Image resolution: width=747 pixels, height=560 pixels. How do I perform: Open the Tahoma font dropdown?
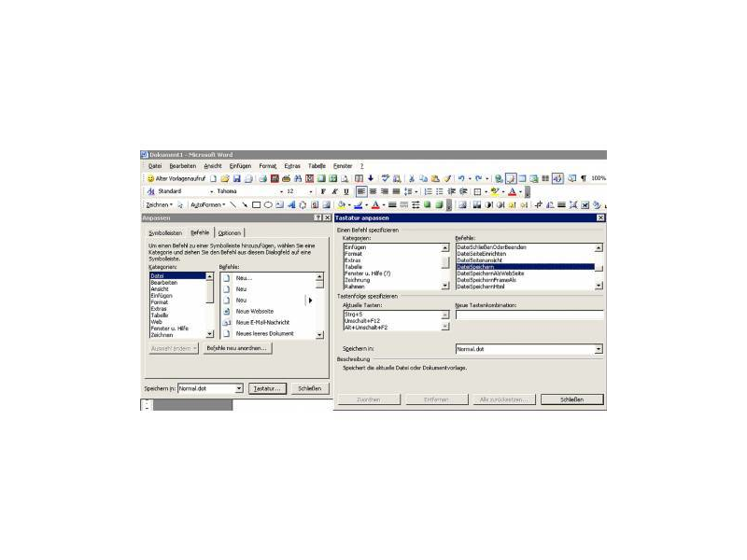tap(281, 191)
